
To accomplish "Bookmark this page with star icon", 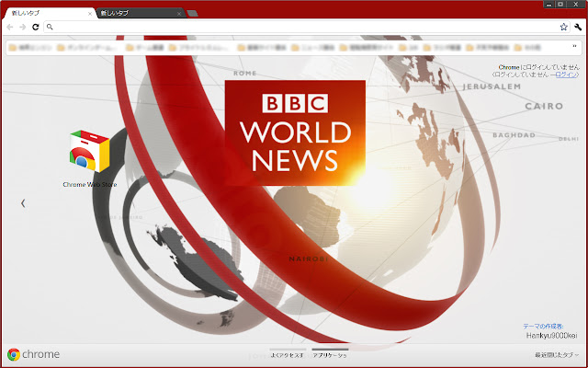I will click(563, 27).
